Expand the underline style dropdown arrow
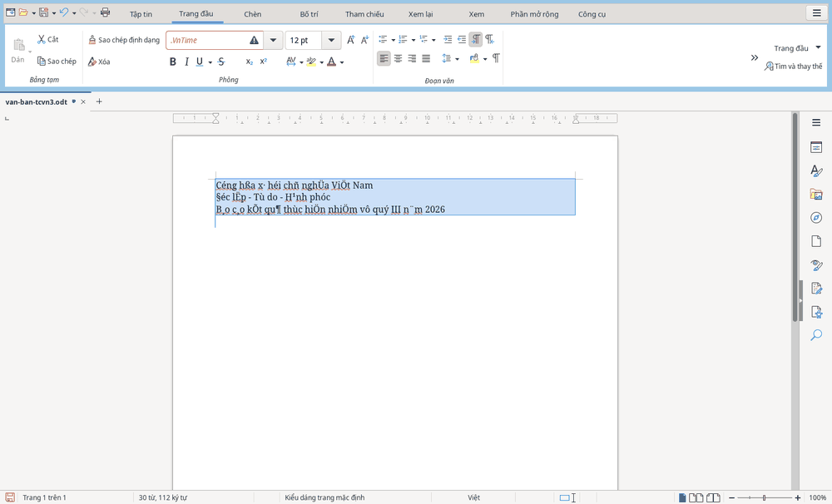 pos(210,62)
